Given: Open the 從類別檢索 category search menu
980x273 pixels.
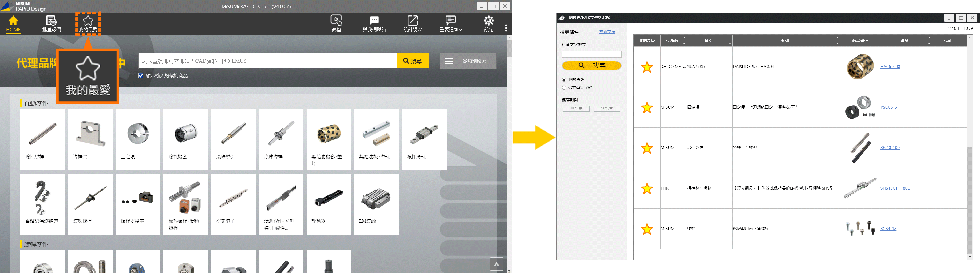Looking at the screenshot, I should 468,61.
